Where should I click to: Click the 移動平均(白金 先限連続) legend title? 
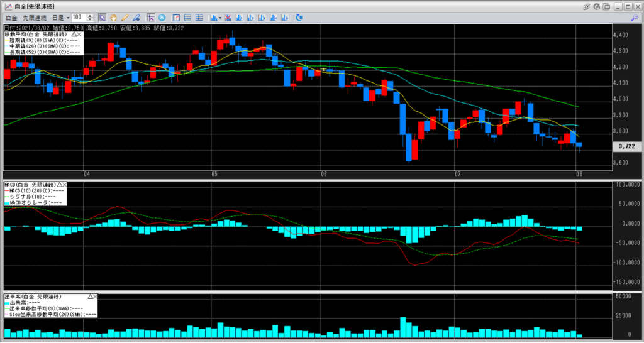pyautogui.click(x=35, y=35)
